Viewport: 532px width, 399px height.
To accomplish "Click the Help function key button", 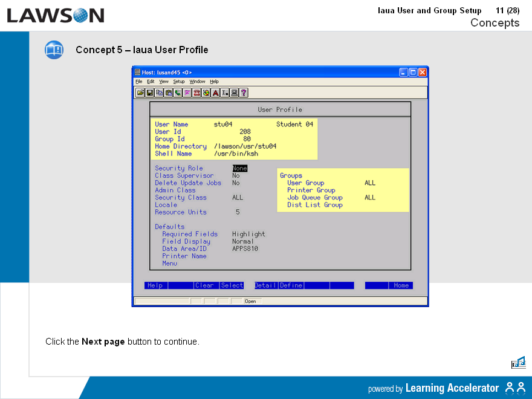I will pos(156,285).
